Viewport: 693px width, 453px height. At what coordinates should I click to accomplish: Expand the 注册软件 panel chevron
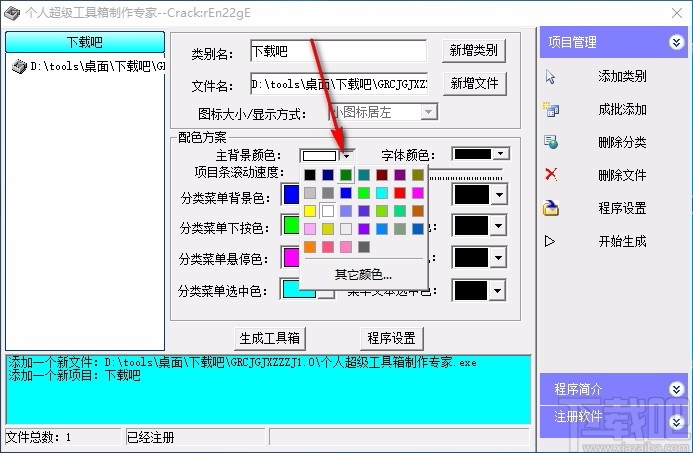pyautogui.click(x=676, y=422)
